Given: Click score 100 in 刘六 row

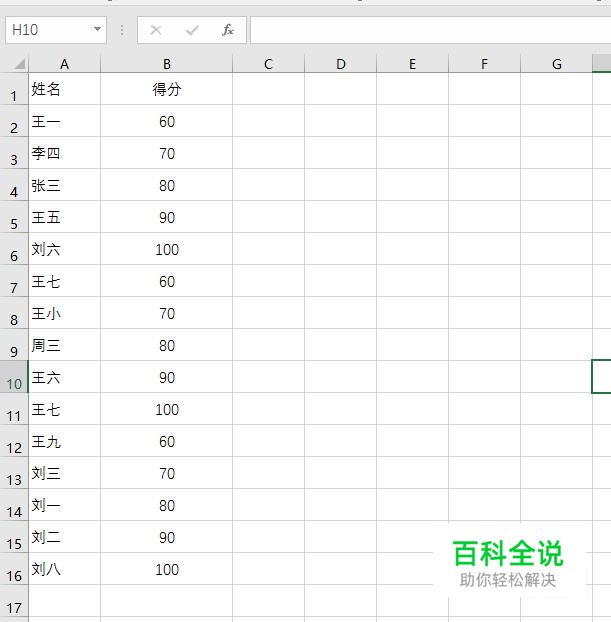Looking at the screenshot, I should 167,249.
